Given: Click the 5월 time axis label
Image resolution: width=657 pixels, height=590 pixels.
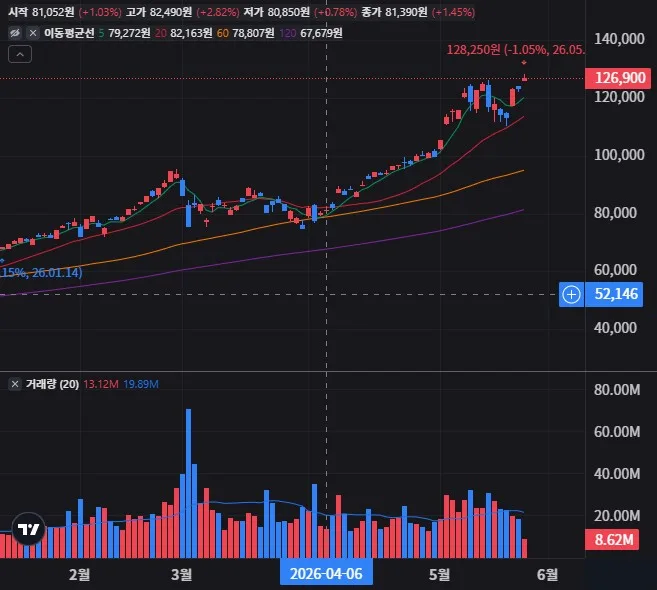Looking at the screenshot, I should pyautogui.click(x=440, y=574).
